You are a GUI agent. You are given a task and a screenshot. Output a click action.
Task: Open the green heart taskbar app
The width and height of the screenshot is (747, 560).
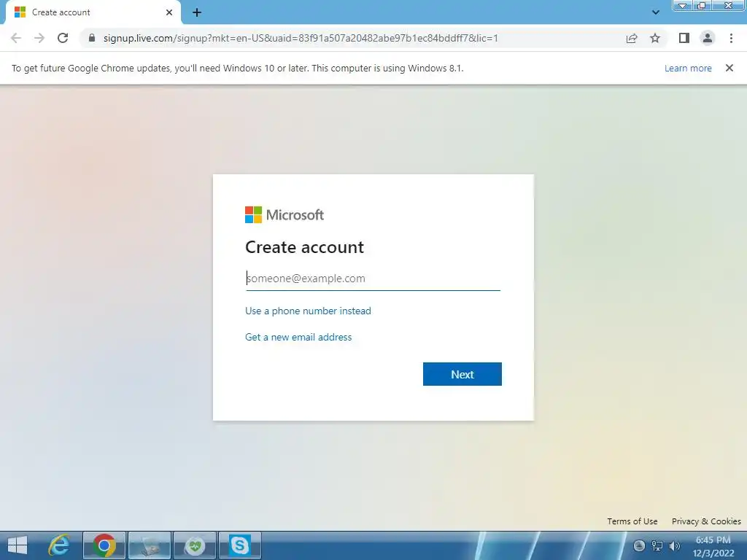point(195,545)
